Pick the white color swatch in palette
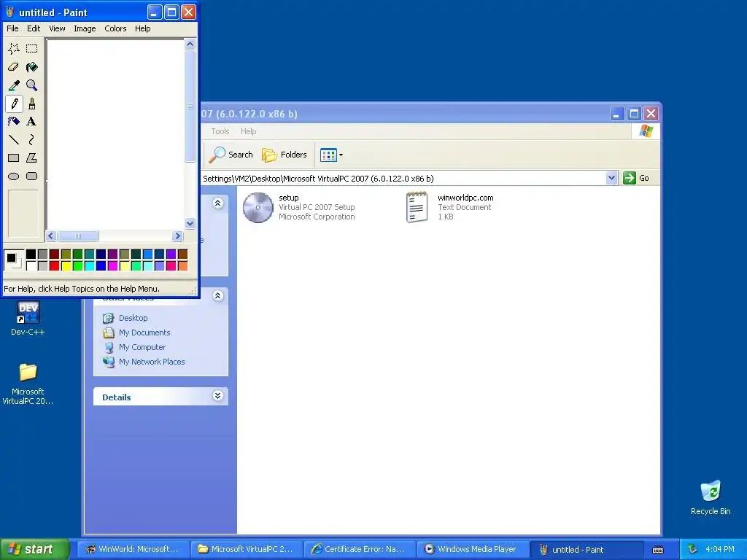 pyautogui.click(x=31, y=265)
